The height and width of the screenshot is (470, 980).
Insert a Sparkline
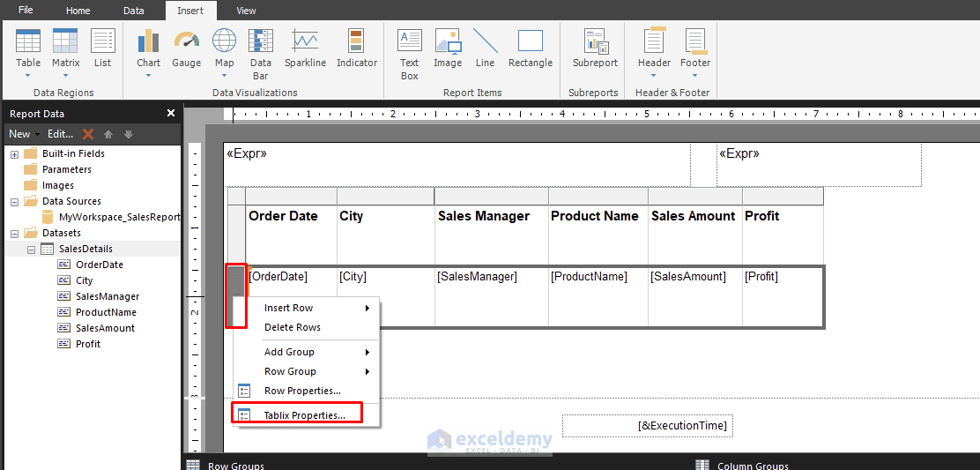pyautogui.click(x=305, y=47)
